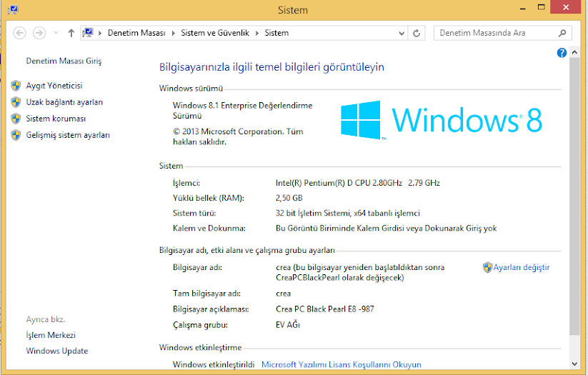
Task: Click the Tam bilgisayar adı value crea
Action: [x=283, y=294]
